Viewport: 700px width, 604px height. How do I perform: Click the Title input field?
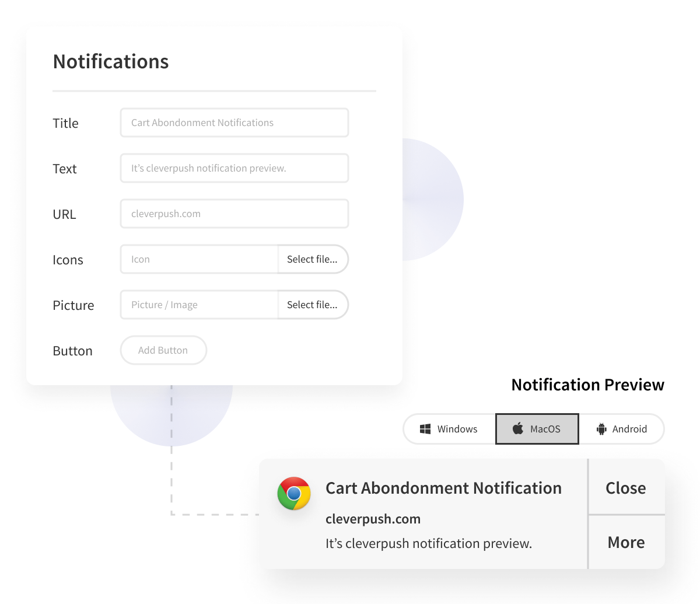pyautogui.click(x=235, y=123)
